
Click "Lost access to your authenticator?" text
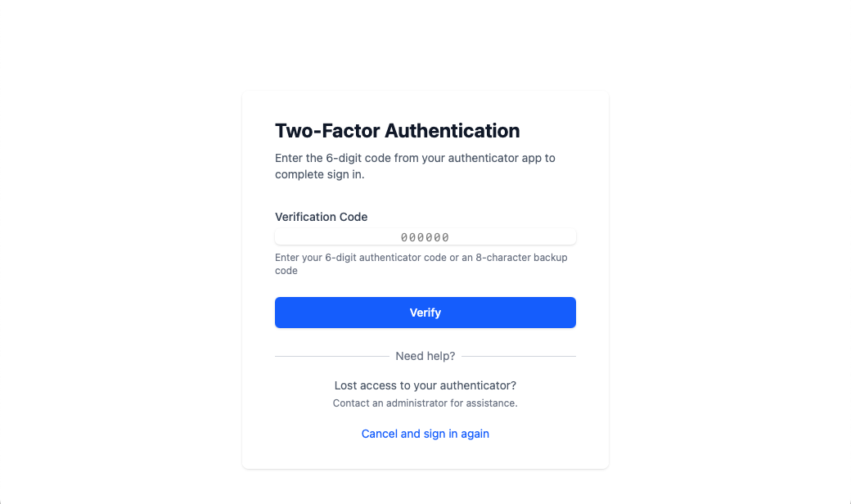point(425,385)
